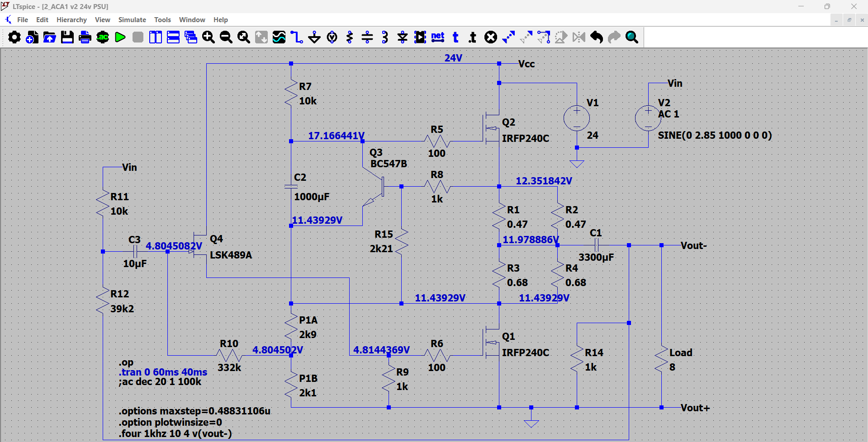Print the schematic using the printer icon
Screen dimensions: 868x442
pos(85,37)
